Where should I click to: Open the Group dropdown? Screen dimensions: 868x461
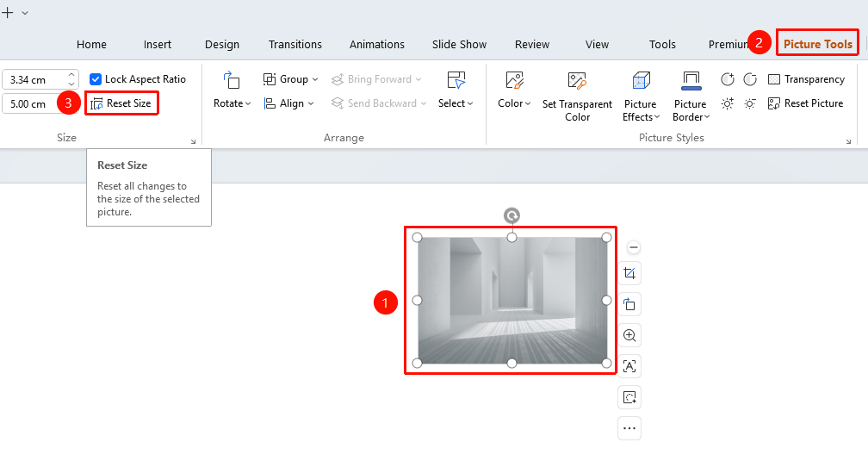291,79
